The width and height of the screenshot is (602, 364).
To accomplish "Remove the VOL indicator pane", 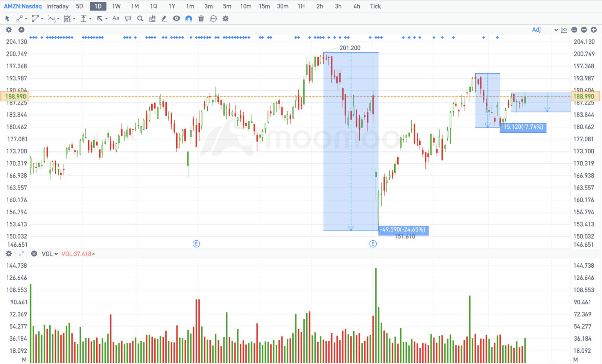I will coord(34,254).
